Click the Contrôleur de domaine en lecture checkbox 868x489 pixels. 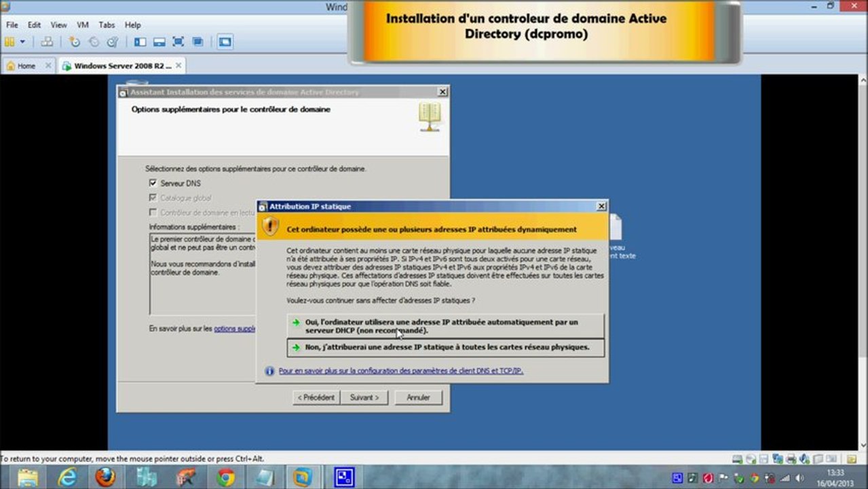153,213
